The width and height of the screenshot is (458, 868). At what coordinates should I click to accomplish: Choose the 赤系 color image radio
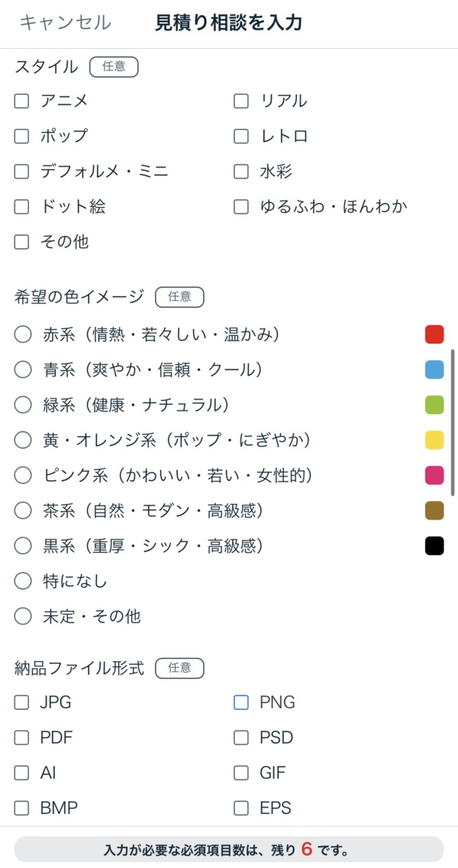tap(23, 334)
